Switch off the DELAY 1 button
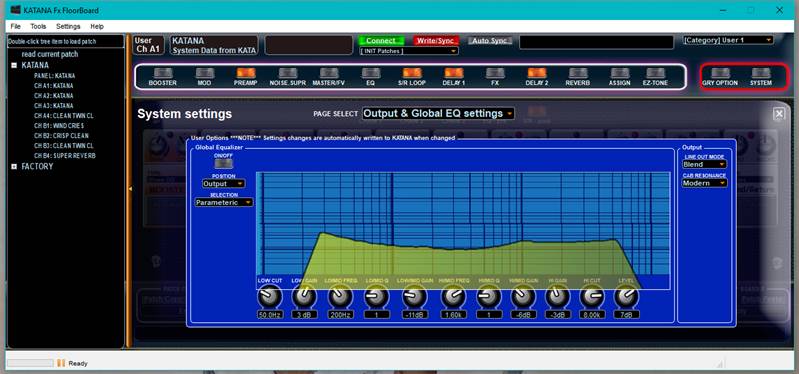Viewport: 799px width, 374px height. [x=454, y=73]
